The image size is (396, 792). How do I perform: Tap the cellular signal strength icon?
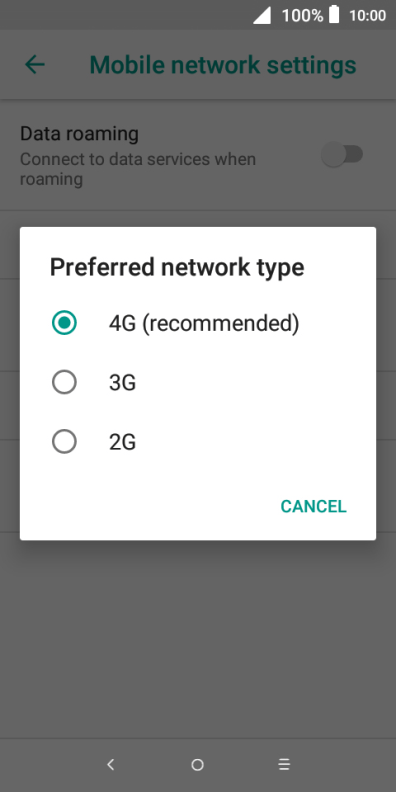click(x=262, y=15)
